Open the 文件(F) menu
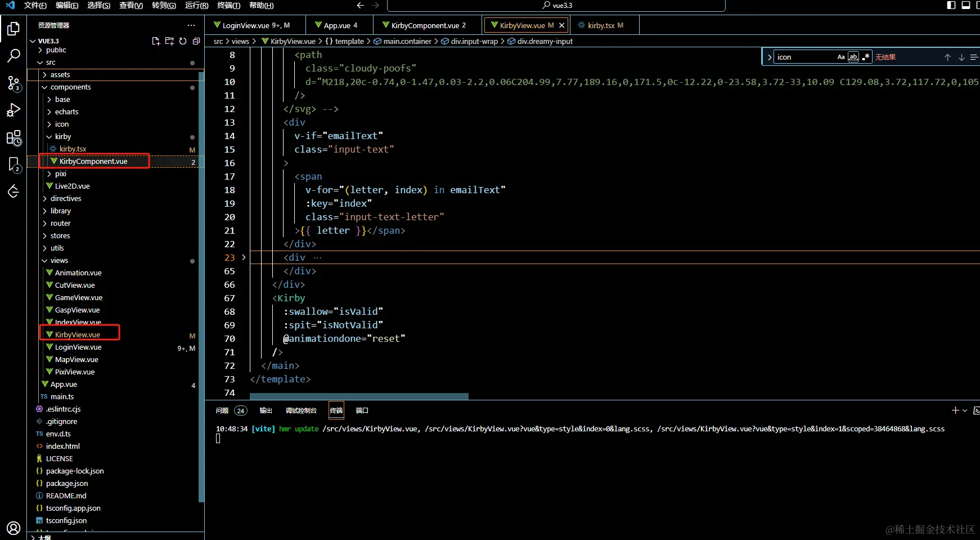Screen dimensions: 980x540 pyautogui.click(x=35, y=6)
